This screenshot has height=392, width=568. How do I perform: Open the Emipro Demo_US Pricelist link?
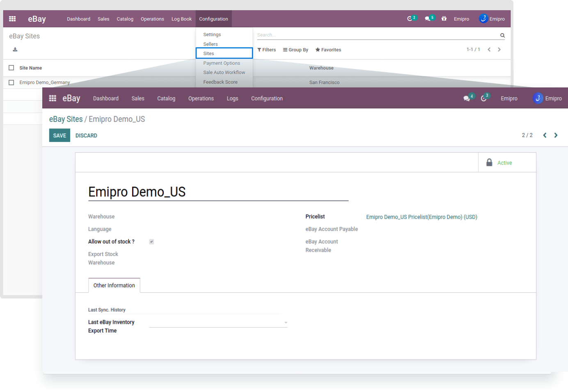421,217
